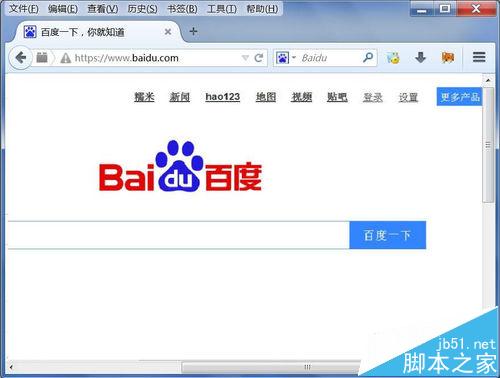Select the 百度一下，你就知道 tab

pos(97,32)
